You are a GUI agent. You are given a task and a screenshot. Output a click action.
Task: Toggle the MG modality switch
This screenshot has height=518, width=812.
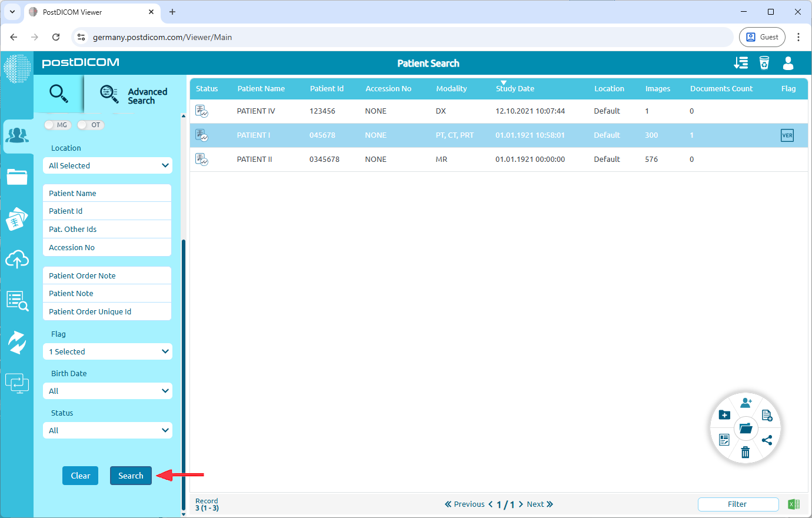pos(57,125)
